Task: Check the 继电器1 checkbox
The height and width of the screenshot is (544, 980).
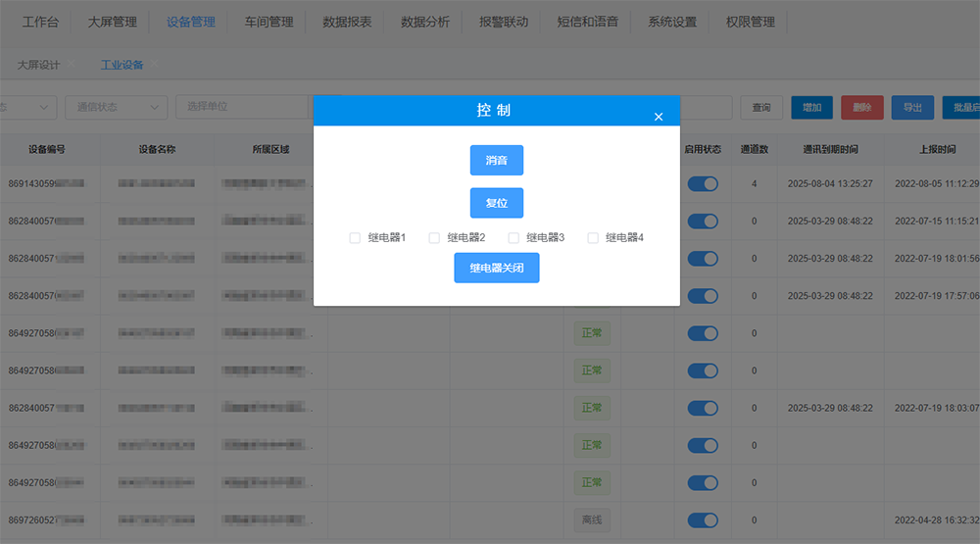Action: tap(355, 238)
